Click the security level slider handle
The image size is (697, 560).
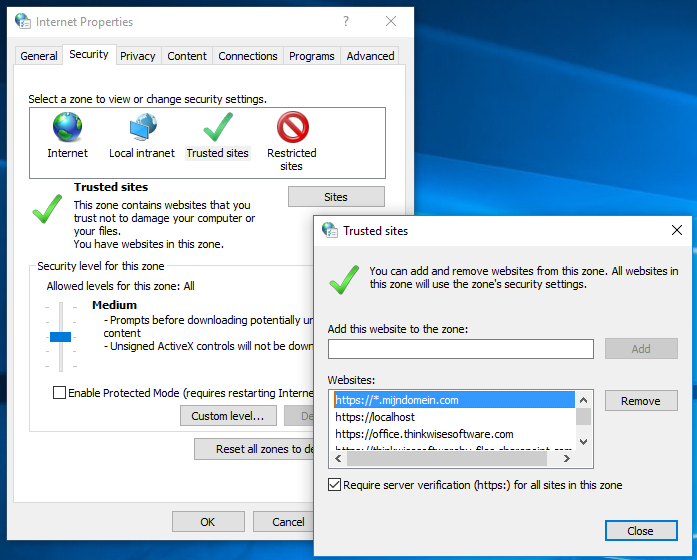click(x=60, y=337)
